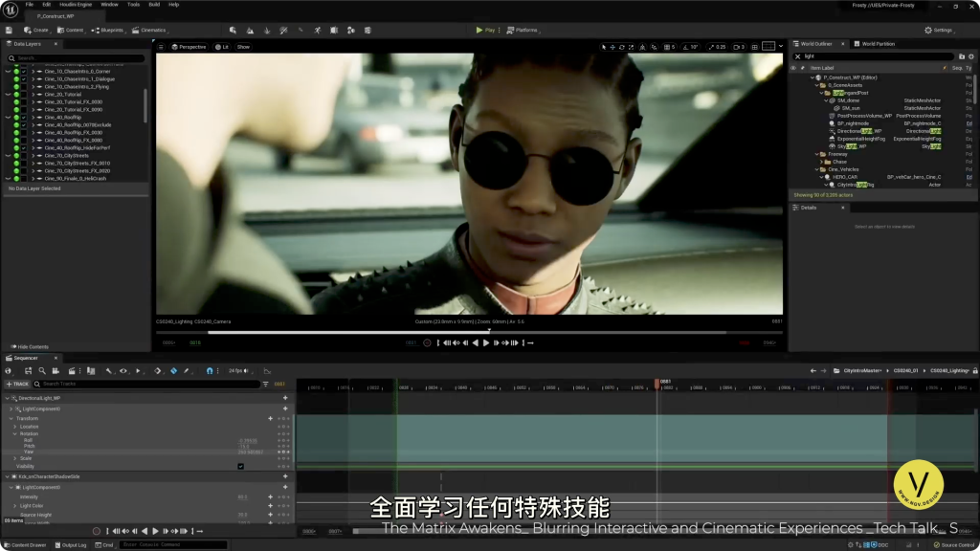
Task: Toggle the Visibility track checkbox in Sequencer
Action: (240, 467)
